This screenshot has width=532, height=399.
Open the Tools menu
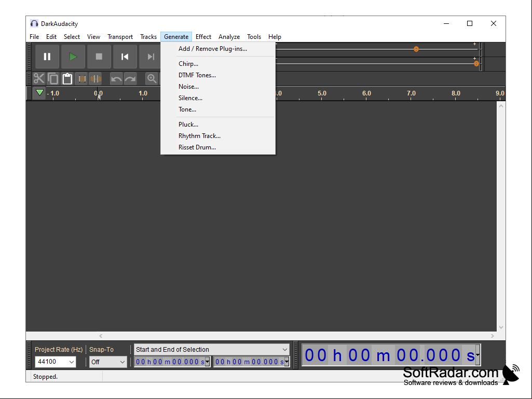(x=254, y=37)
